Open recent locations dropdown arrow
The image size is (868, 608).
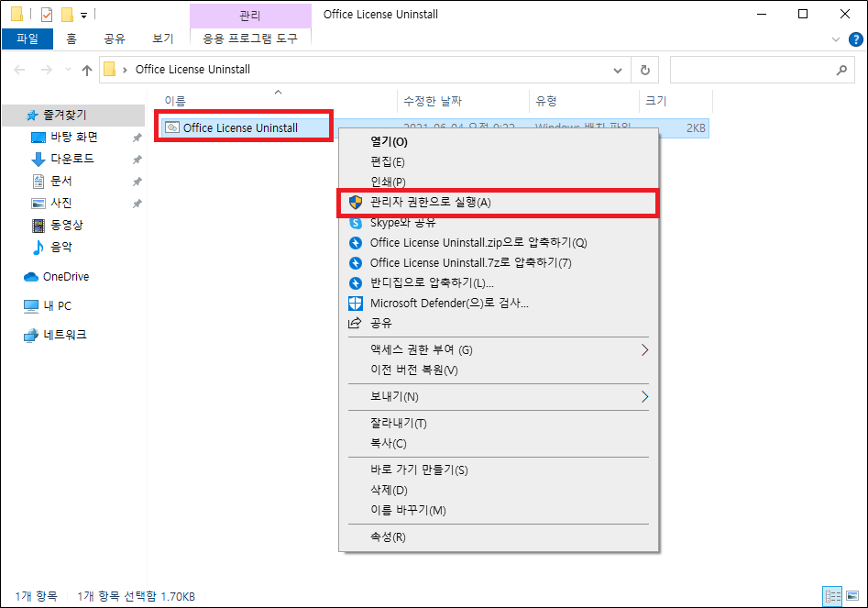click(68, 70)
